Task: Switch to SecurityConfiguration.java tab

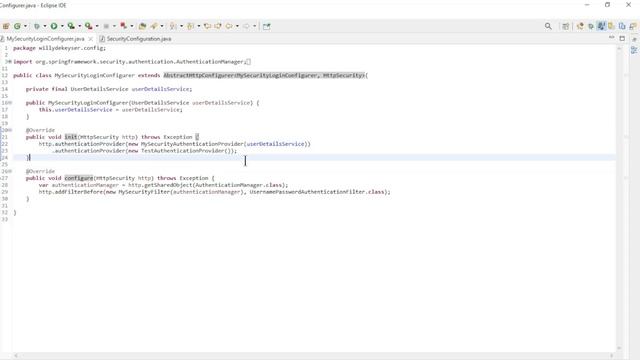Action: click(139, 39)
